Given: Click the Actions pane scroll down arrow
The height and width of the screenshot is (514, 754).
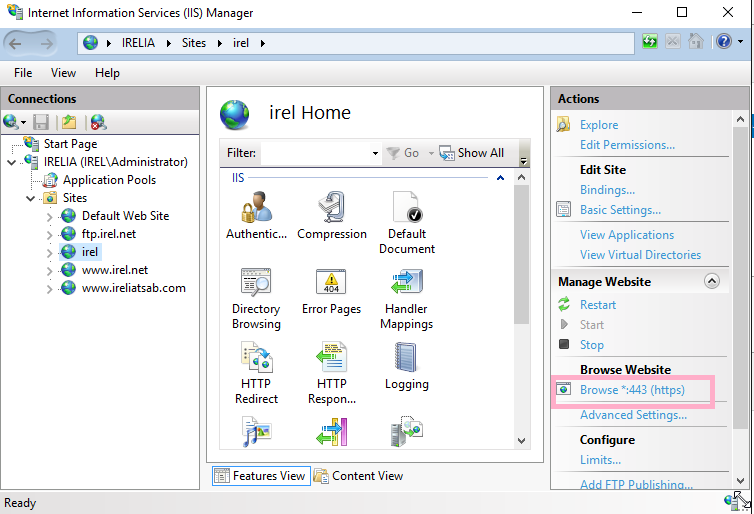Looking at the screenshot, I should tap(741, 480).
